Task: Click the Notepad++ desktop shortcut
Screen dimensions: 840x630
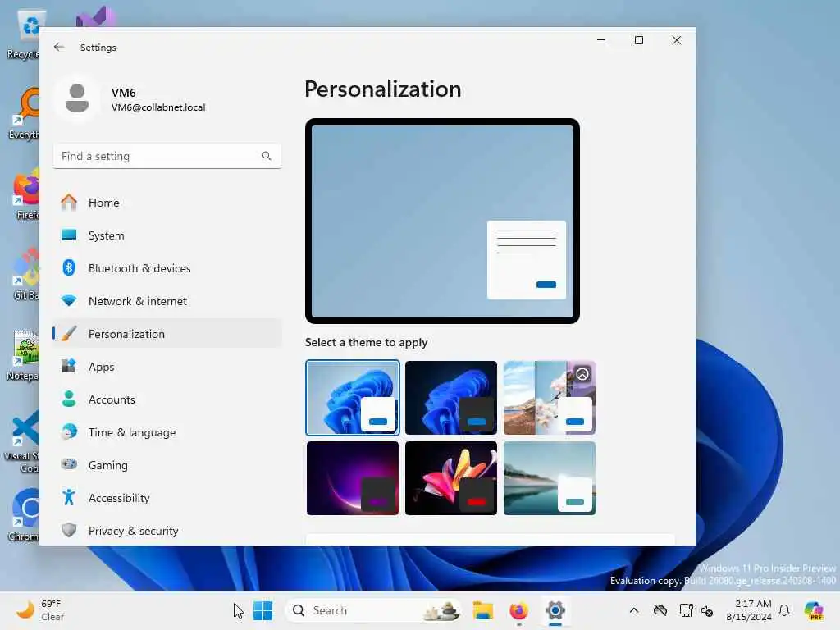Action: click(23, 354)
